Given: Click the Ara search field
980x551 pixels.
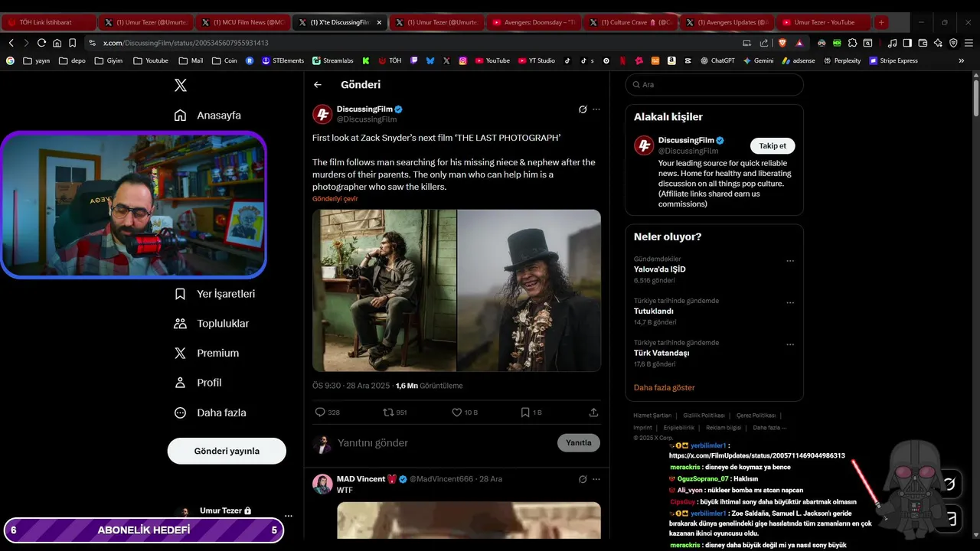Looking at the screenshot, I should click(714, 85).
